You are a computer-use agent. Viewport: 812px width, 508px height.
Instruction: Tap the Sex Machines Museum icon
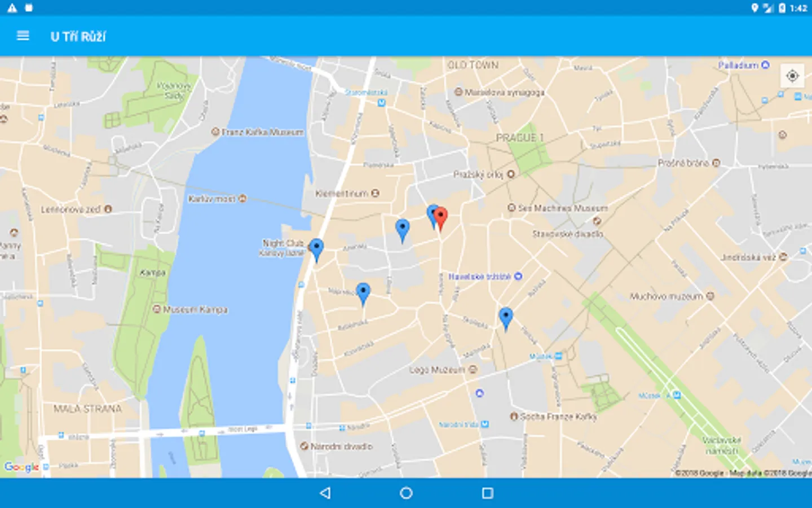pyautogui.click(x=511, y=208)
